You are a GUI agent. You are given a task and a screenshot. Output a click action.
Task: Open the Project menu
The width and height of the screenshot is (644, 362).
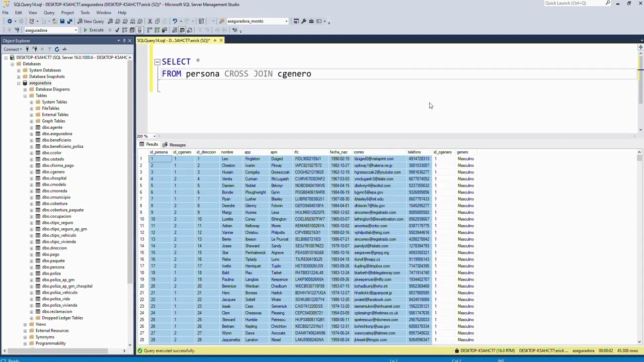pos(67,13)
